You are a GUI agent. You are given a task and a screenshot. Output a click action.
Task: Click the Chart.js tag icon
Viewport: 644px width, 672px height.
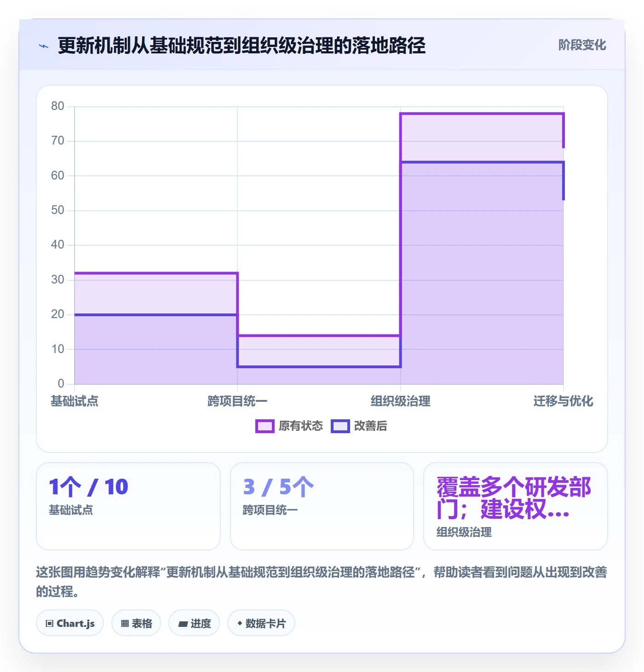click(50, 624)
